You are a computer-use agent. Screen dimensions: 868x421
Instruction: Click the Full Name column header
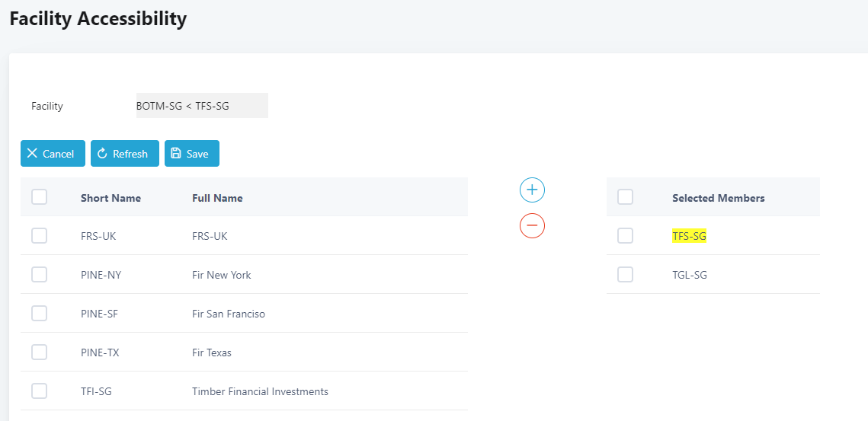pyautogui.click(x=217, y=198)
